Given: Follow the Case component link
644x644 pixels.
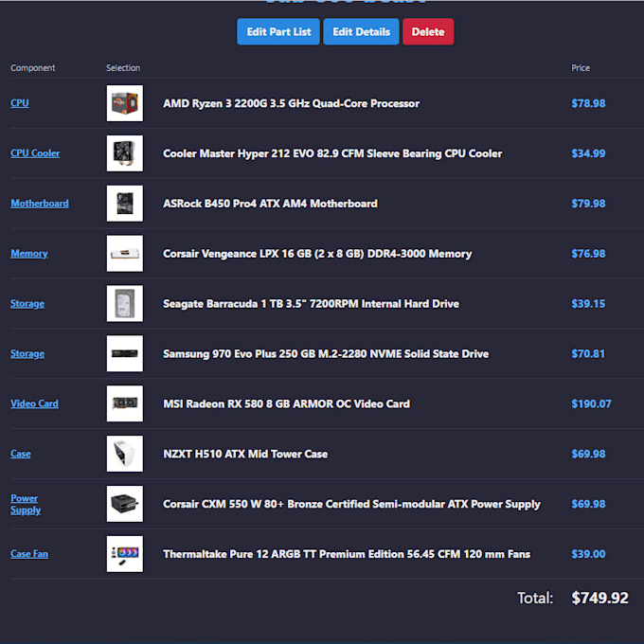Looking at the screenshot, I should point(21,454).
